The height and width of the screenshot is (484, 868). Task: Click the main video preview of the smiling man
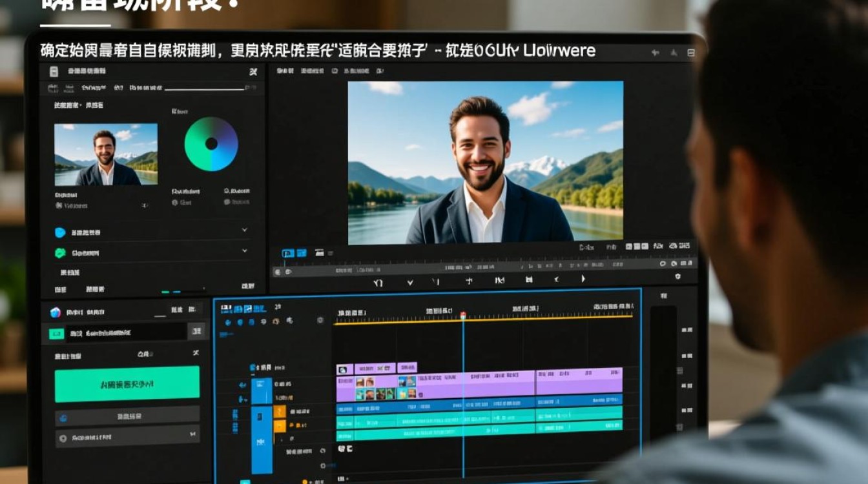(486, 162)
